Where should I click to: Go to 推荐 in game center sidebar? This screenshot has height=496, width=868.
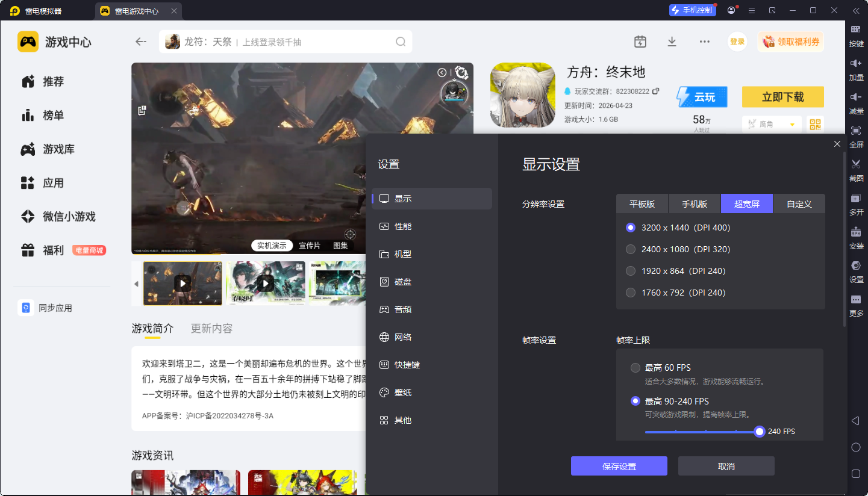(x=43, y=82)
